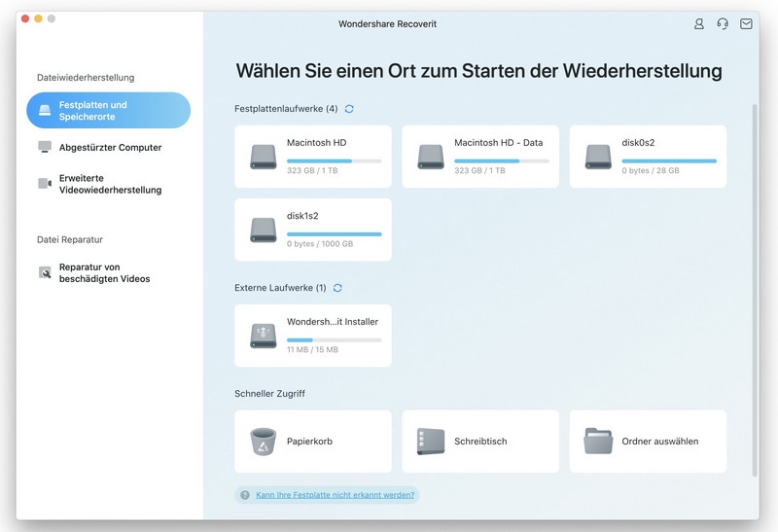This screenshot has width=778, height=532.
Task: Click the yellow minimize window button
Action: [x=38, y=18]
